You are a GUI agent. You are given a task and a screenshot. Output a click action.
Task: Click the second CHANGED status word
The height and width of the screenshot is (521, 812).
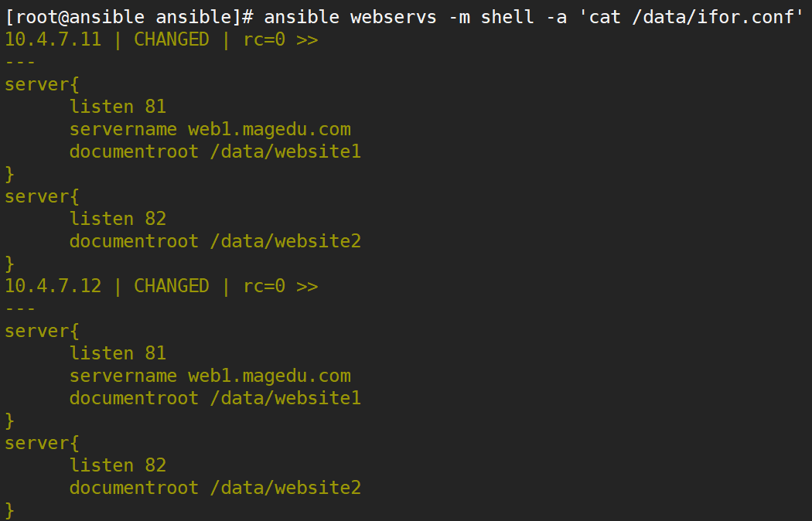(x=172, y=286)
